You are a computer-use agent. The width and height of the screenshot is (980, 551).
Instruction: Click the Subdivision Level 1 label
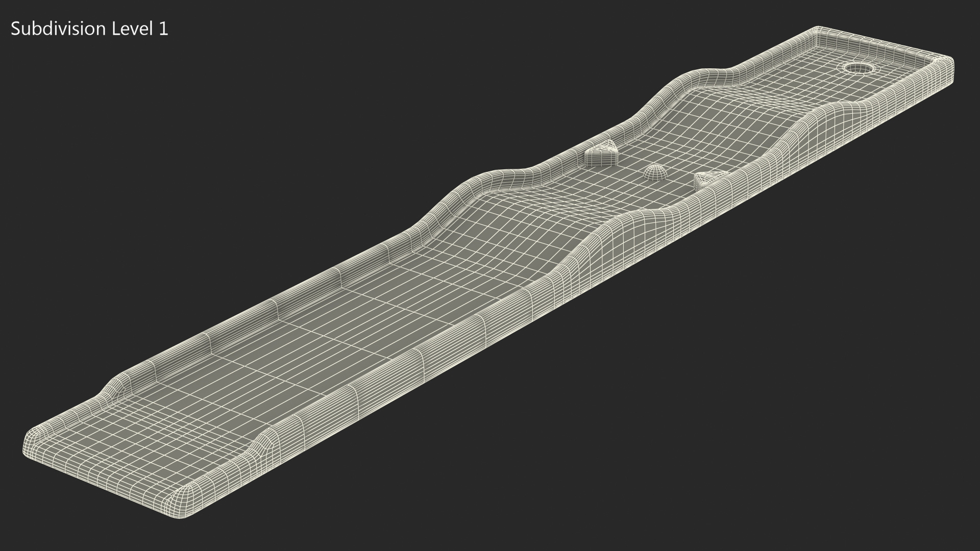point(89,29)
